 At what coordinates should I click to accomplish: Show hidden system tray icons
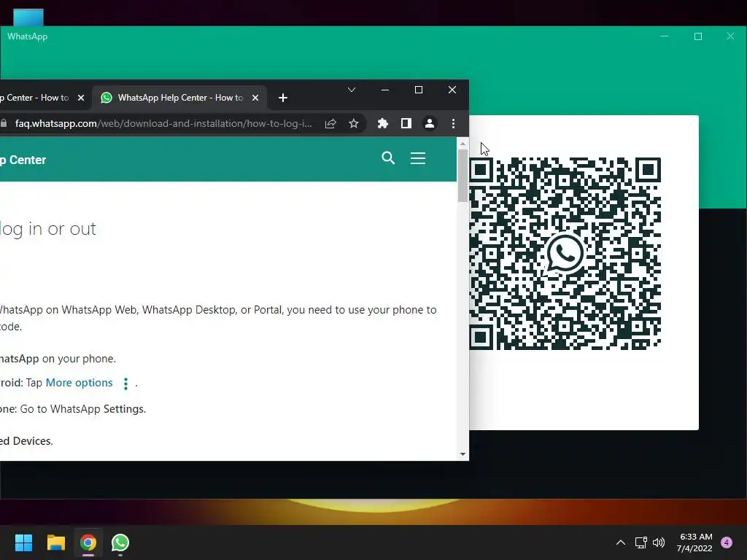(x=621, y=542)
